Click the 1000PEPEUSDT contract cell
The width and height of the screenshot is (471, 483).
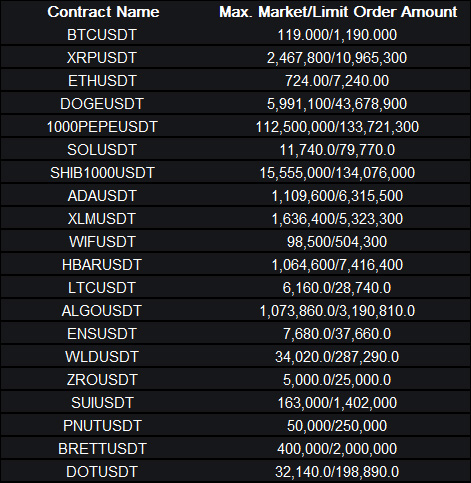102,127
